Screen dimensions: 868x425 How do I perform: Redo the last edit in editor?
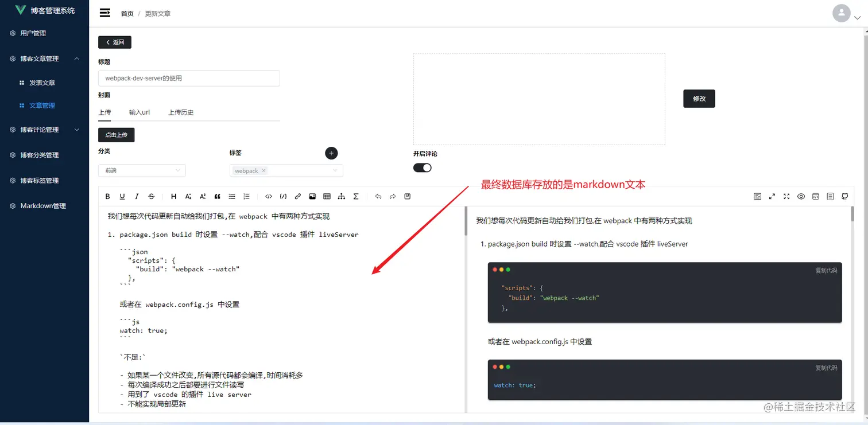(393, 197)
